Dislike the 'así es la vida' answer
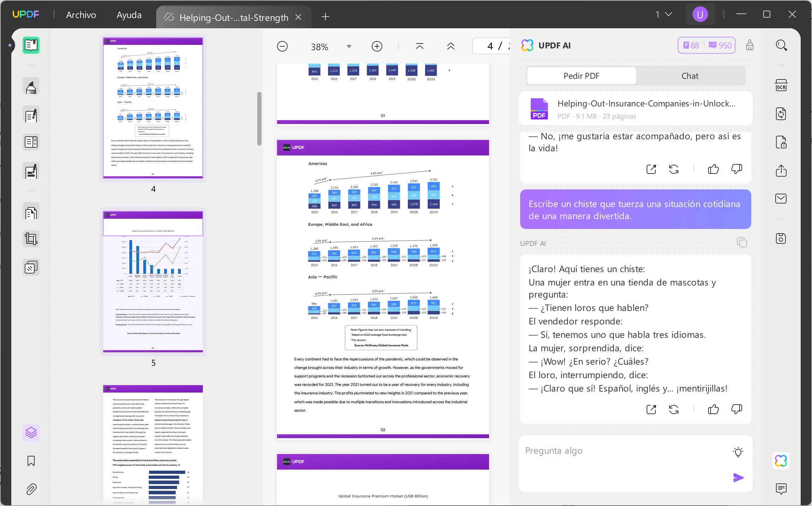 [x=736, y=169]
